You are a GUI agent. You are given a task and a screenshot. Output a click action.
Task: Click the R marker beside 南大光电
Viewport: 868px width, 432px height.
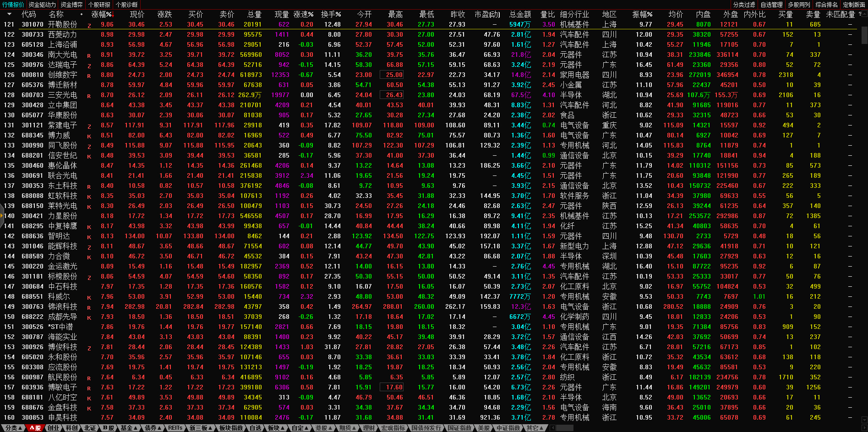coord(89,55)
